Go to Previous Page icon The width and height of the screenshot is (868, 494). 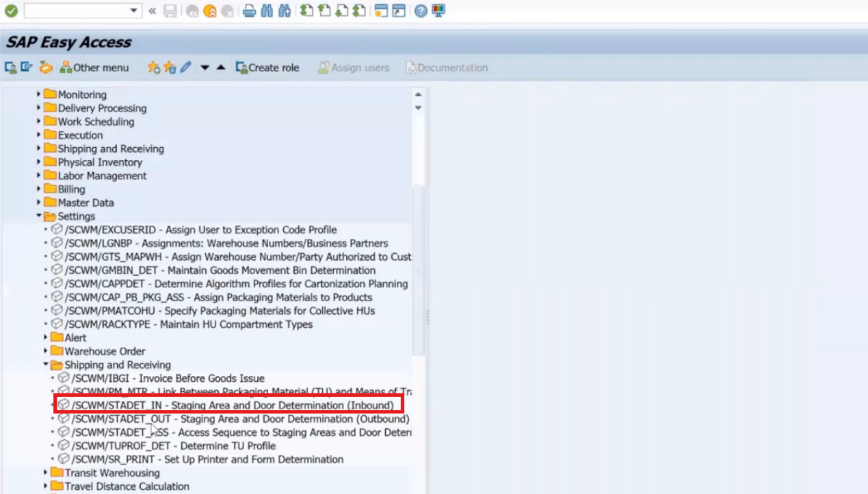tap(324, 11)
